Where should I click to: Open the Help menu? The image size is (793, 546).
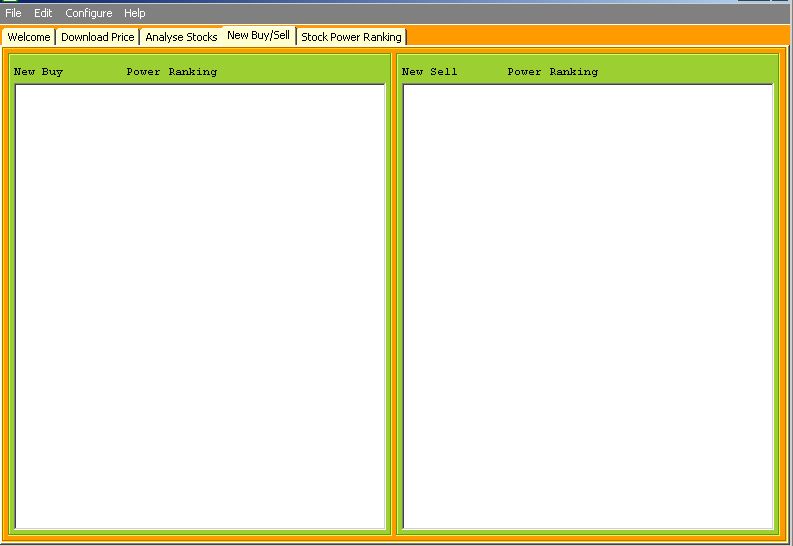coord(134,13)
